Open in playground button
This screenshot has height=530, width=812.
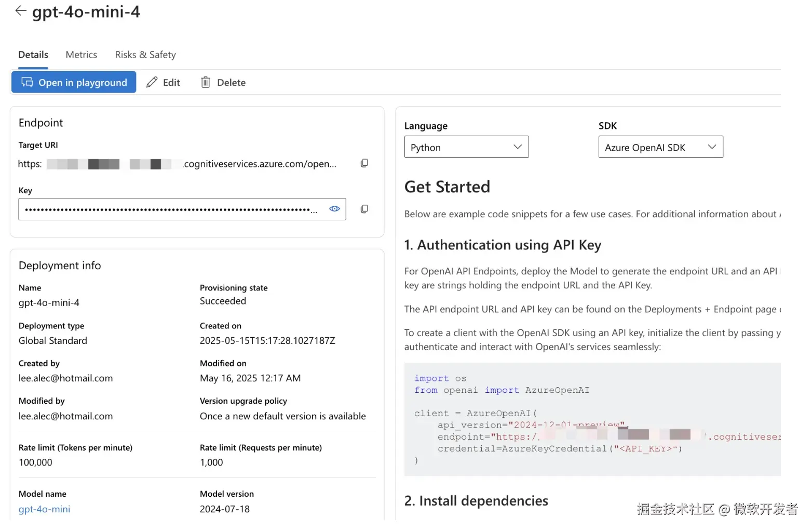[x=74, y=82]
